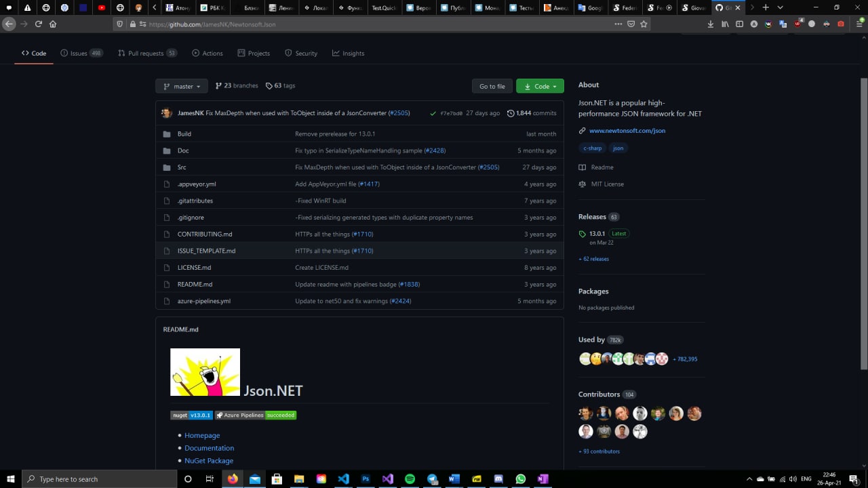Image resolution: width=868 pixels, height=488 pixels.
Task: Open the Downloads toolbar icon
Action: click(x=710, y=24)
